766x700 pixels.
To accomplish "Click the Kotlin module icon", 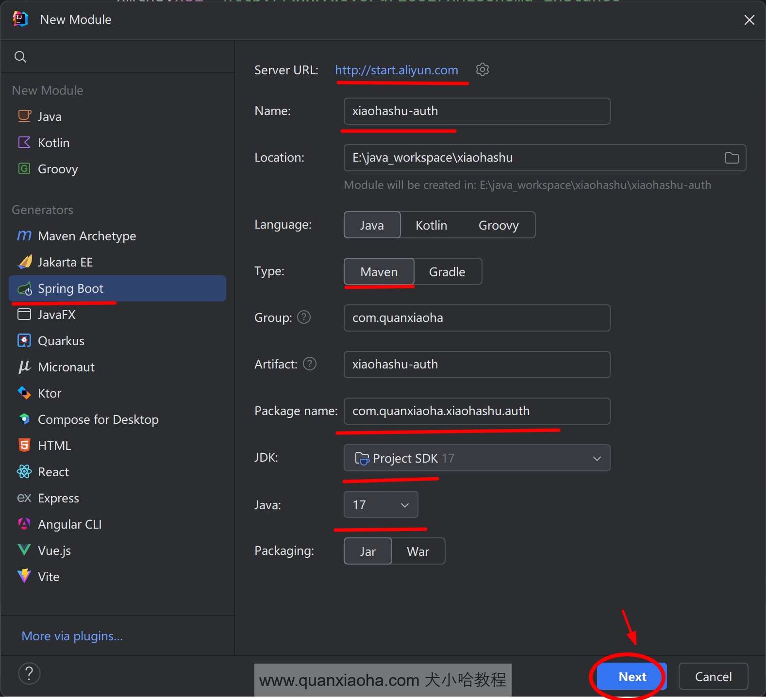I will point(24,142).
